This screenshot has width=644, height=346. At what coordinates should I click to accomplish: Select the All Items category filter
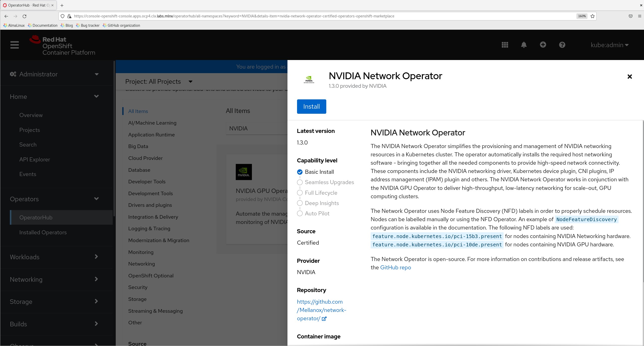click(x=138, y=111)
